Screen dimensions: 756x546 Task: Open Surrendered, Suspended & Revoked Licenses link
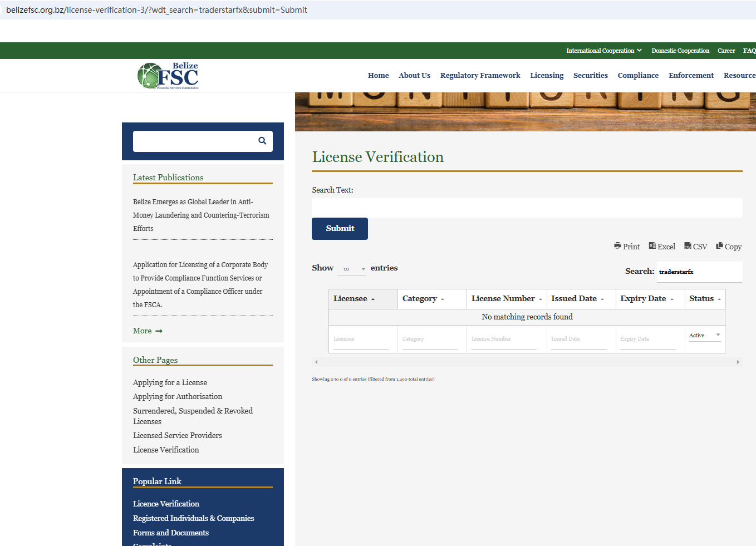coord(193,416)
